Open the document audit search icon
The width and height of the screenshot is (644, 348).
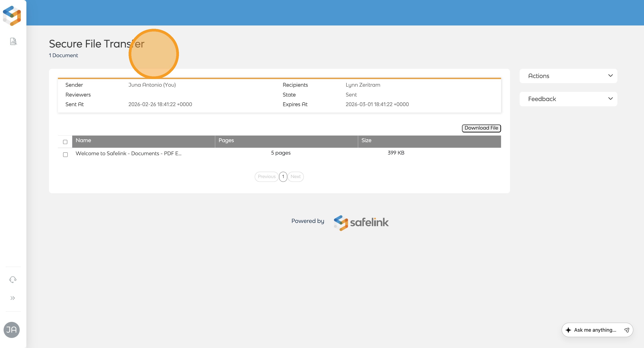13,42
